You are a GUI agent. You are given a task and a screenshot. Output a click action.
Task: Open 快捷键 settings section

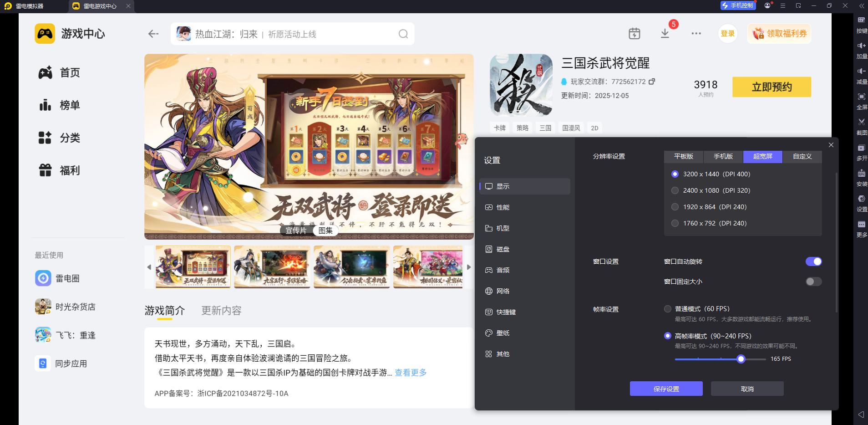tap(525, 312)
